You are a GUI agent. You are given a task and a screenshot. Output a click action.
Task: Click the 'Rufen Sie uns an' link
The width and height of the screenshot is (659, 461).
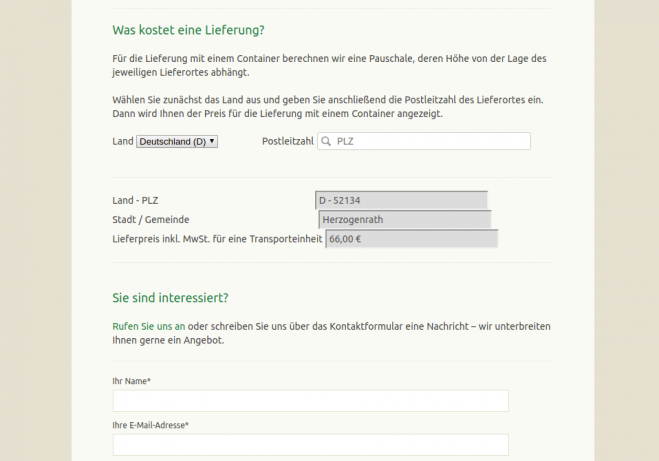[149, 327]
